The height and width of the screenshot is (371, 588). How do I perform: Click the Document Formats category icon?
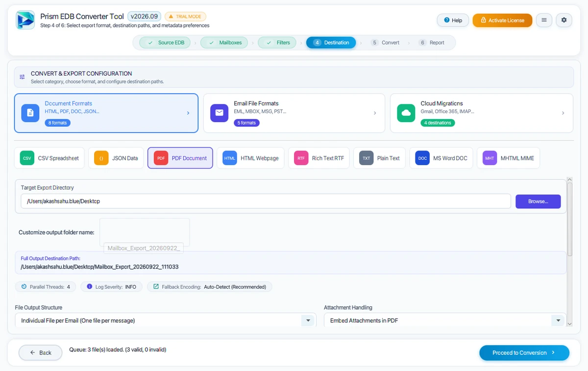click(x=30, y=113)
